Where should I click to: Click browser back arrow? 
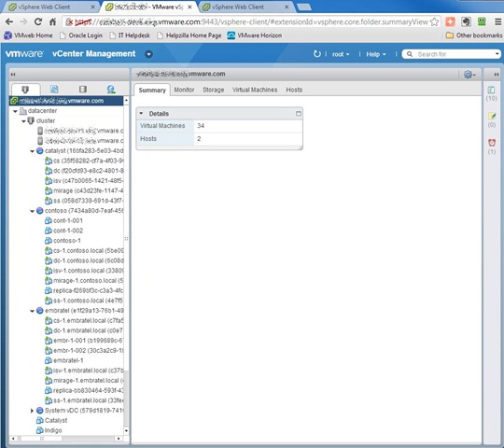click(x=9, y=21)
